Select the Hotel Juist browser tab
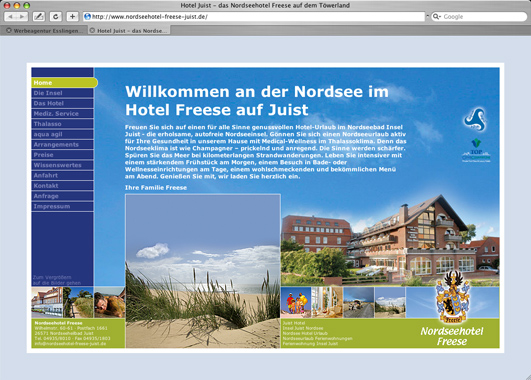 (129, 30)
